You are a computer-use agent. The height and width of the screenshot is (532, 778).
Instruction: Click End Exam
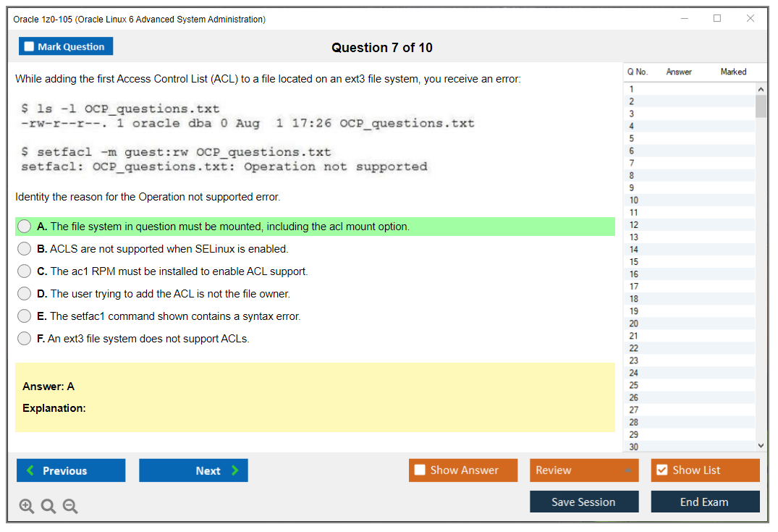705,501
